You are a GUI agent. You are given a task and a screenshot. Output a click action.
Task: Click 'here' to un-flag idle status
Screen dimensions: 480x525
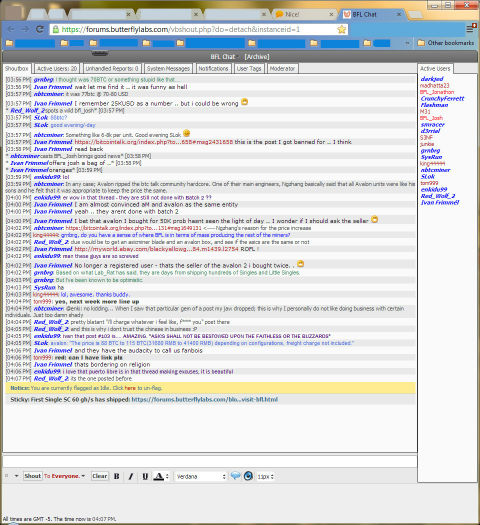click(x=130, y=388)
